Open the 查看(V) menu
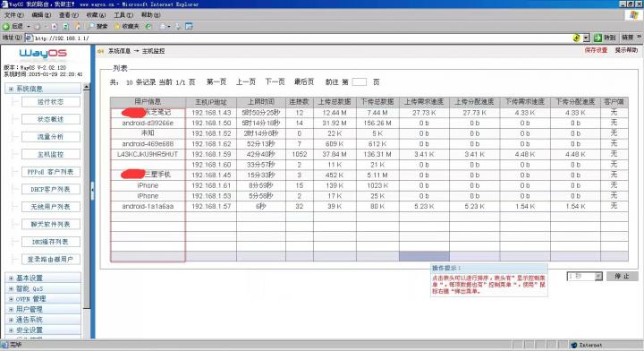The image size is (644, 351). (x=68, y=15)
